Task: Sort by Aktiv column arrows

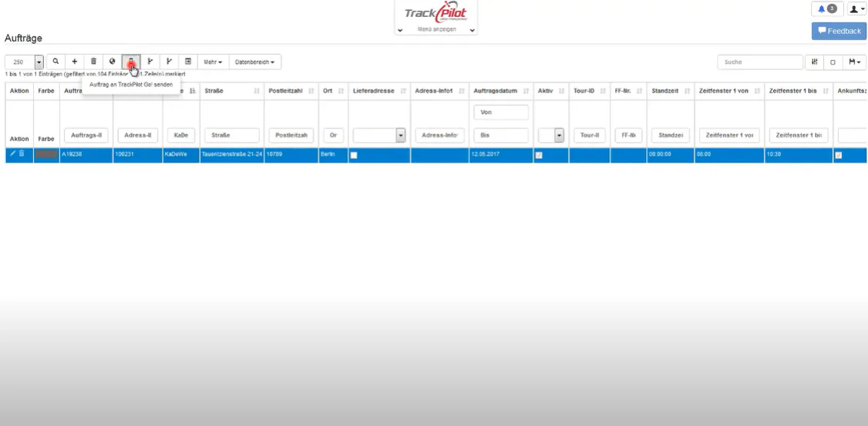Action: coord(560,91)
